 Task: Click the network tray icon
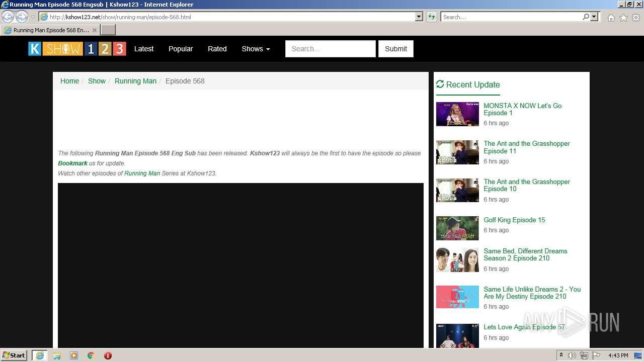coord(584,355)
